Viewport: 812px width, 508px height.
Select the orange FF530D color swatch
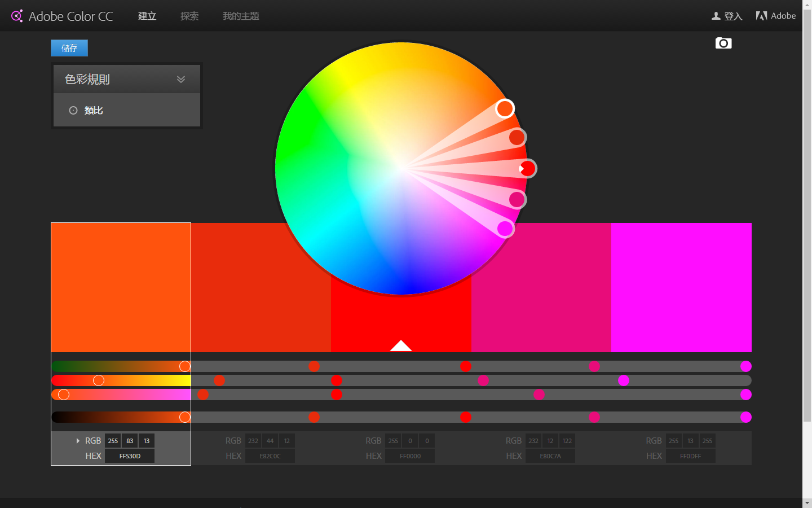(121, 287)
